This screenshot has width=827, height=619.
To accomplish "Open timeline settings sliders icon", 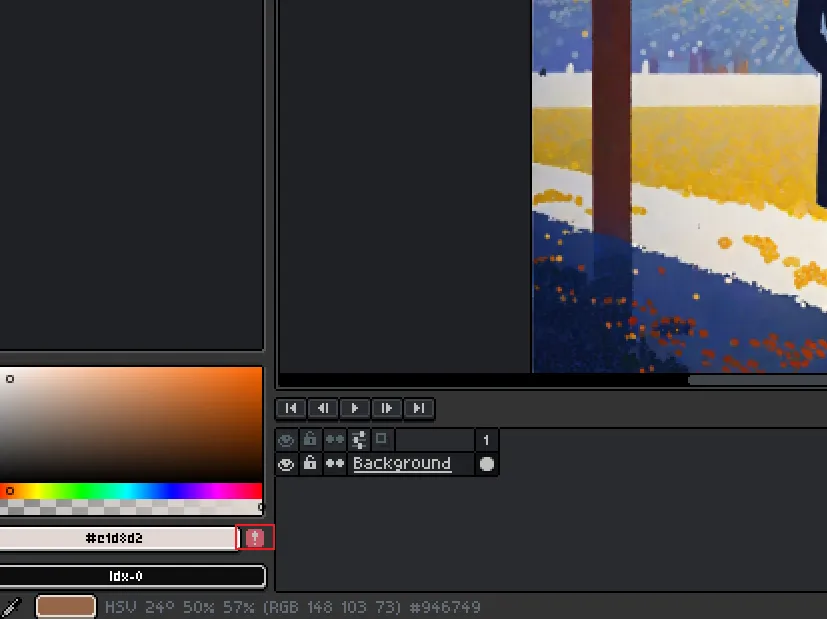I will 358,440.
